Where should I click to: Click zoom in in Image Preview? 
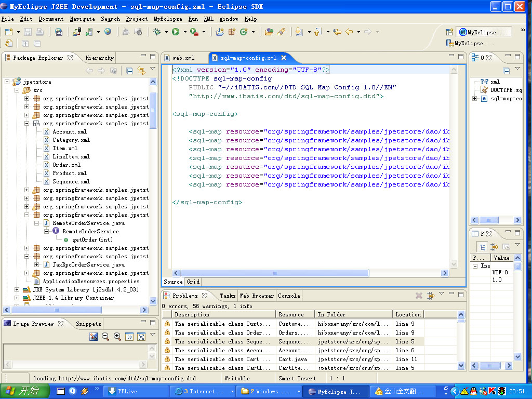[x=117, y=337]
